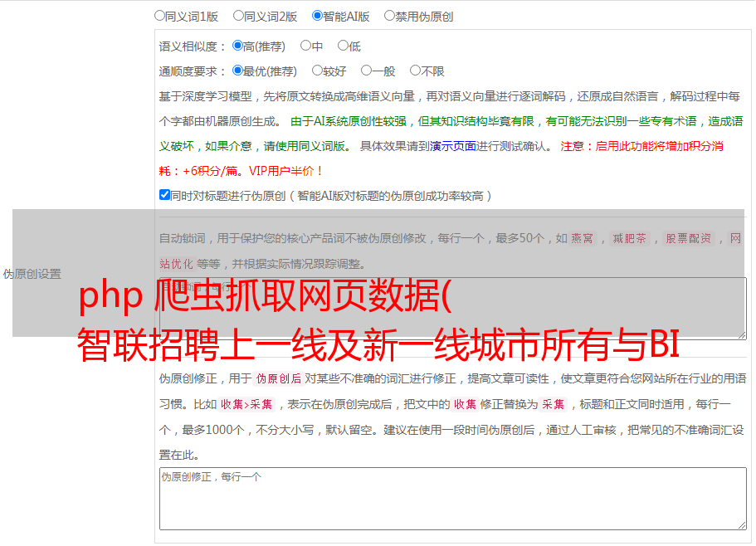This screenshot has height=546, width=756.
Task: Set 语义相似度 to 高(推荐)
Action: click(237, 46)
